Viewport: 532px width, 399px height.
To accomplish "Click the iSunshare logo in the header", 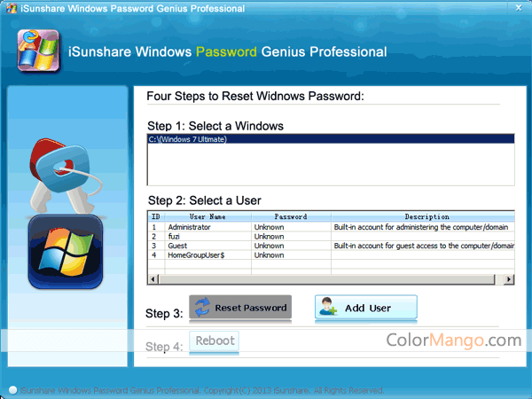I will pyautogui.click(x=36, y=51).
